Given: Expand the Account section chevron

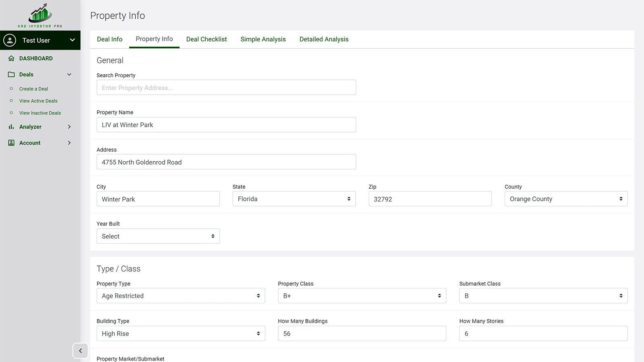Looking at the screenshot, I should 69,143.
